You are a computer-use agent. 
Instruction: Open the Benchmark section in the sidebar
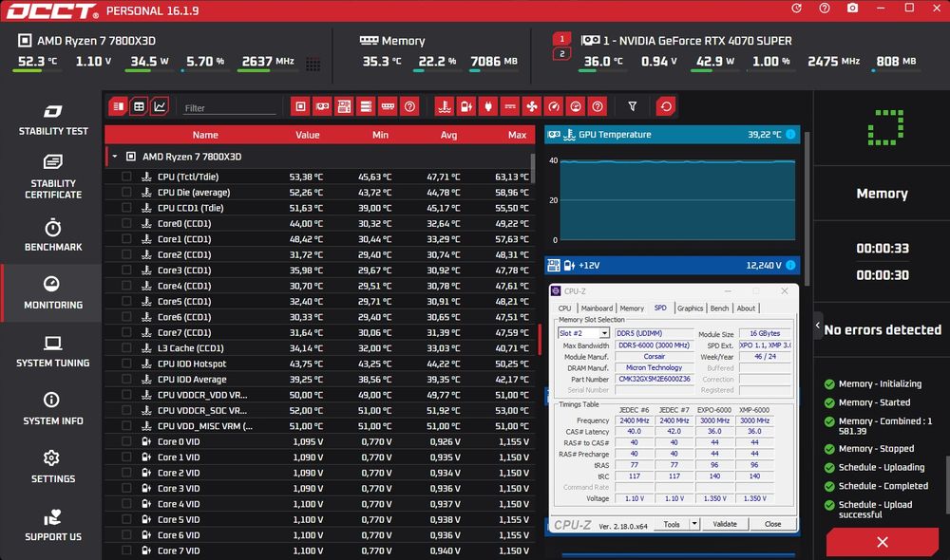pos(52,235)
